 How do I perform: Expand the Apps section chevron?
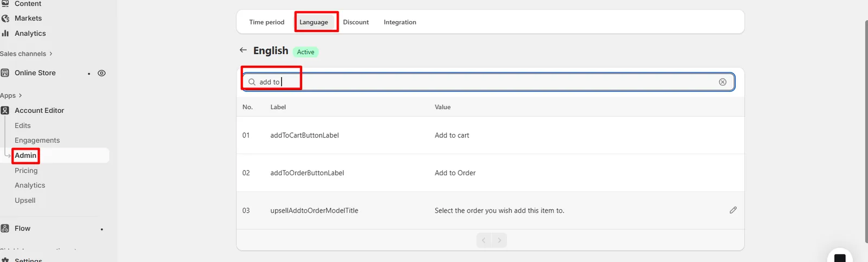[x=21, y=95]
